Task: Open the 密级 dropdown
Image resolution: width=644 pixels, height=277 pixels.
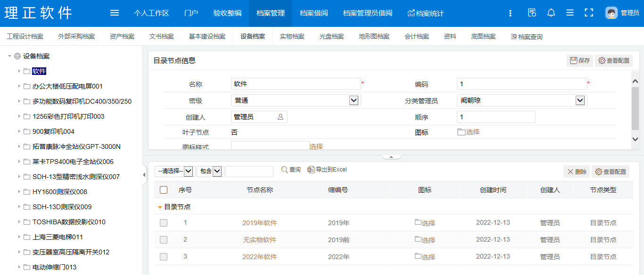Action: point(354,100)
